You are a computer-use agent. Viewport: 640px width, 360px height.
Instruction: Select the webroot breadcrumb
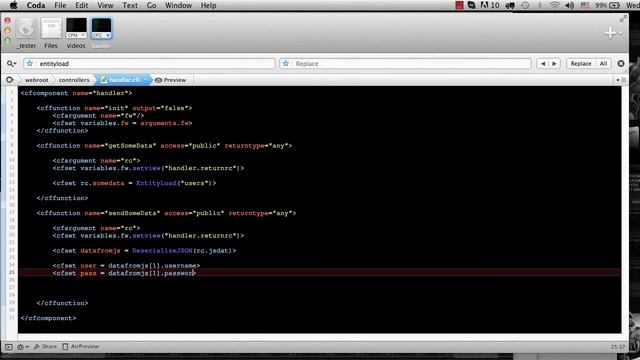pos(36,80)
